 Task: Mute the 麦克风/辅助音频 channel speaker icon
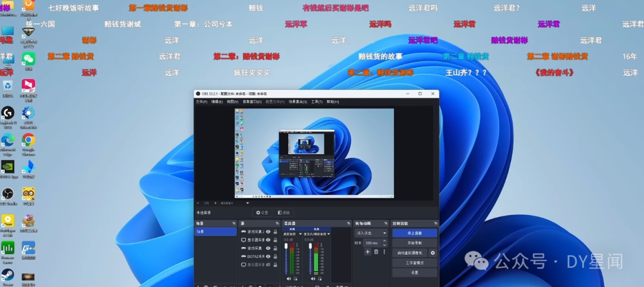coord(312,279)
